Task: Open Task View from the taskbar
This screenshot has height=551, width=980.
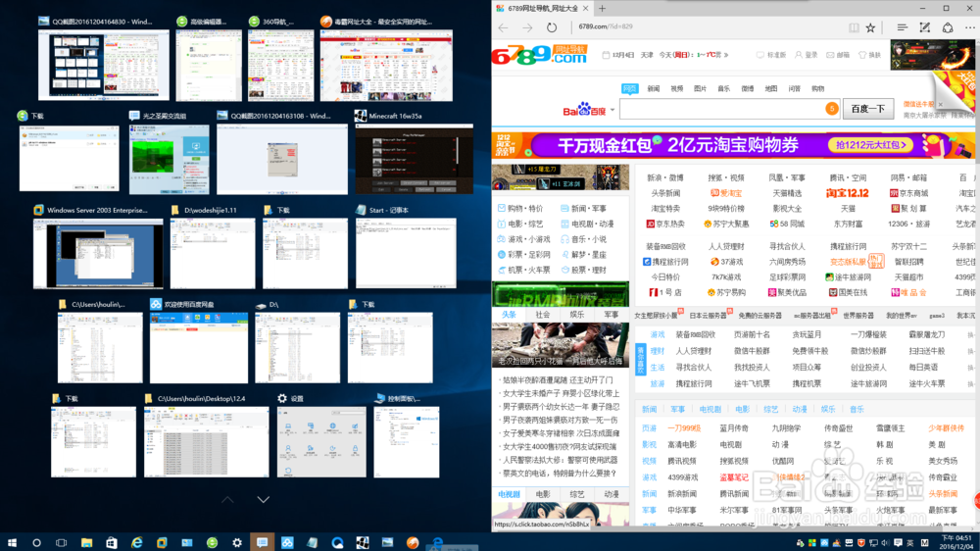Action: click(61, 542)
